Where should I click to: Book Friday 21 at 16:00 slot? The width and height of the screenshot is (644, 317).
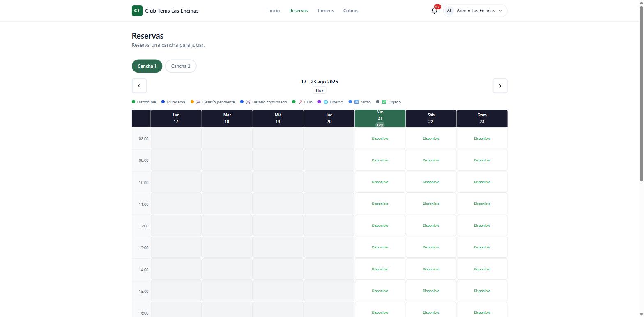tap(380, 310)
